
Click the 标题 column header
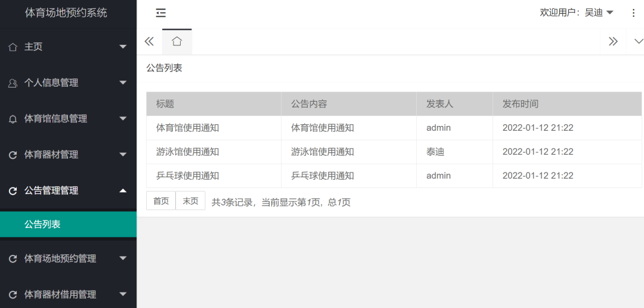point(213,104)
